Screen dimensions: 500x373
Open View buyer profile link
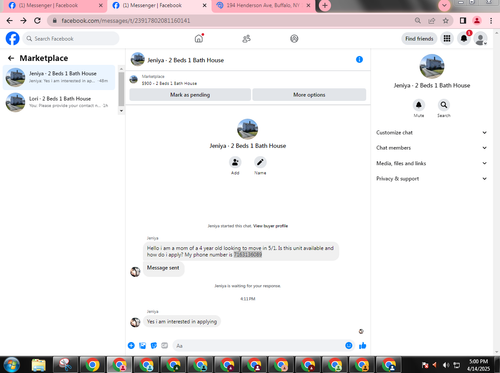(270, 226)
